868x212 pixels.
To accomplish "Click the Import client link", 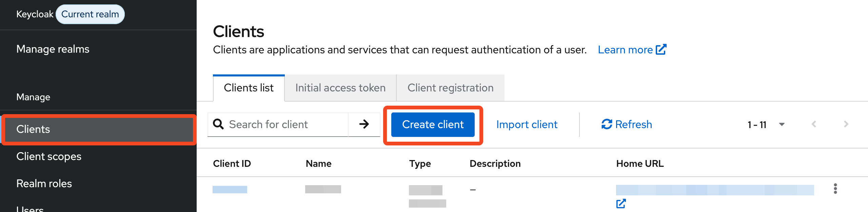I will 527,125.
